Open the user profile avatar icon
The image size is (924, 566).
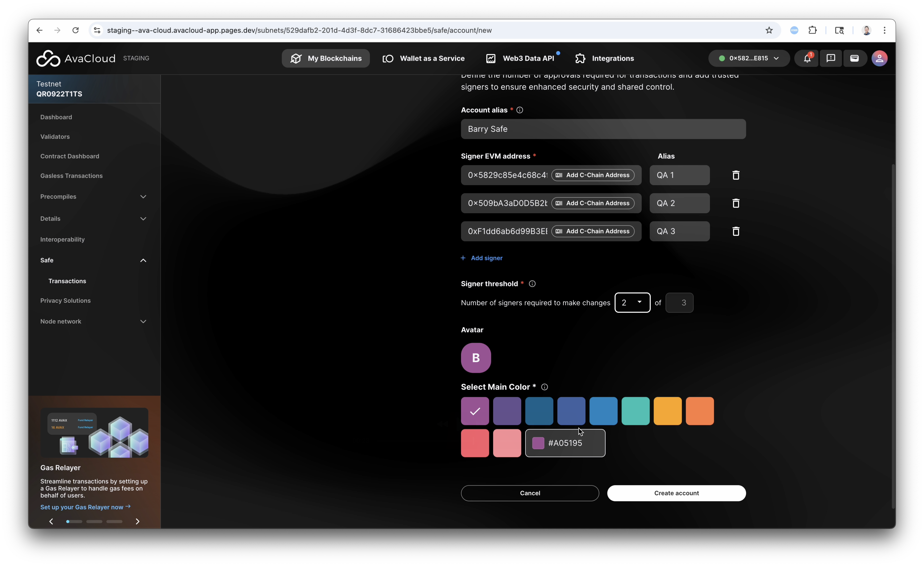pyautogui.click(x=879, y=58)
